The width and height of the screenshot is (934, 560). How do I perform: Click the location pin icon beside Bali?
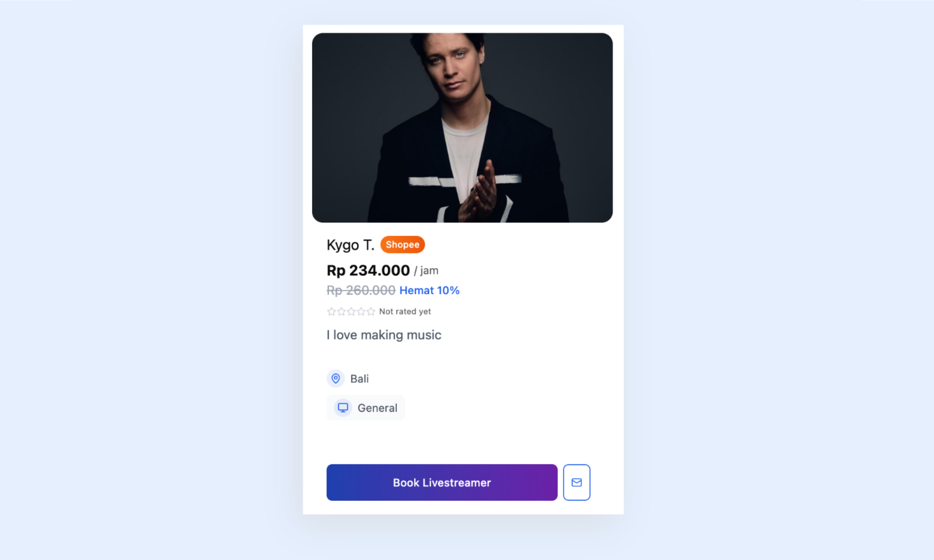point(336,378)
